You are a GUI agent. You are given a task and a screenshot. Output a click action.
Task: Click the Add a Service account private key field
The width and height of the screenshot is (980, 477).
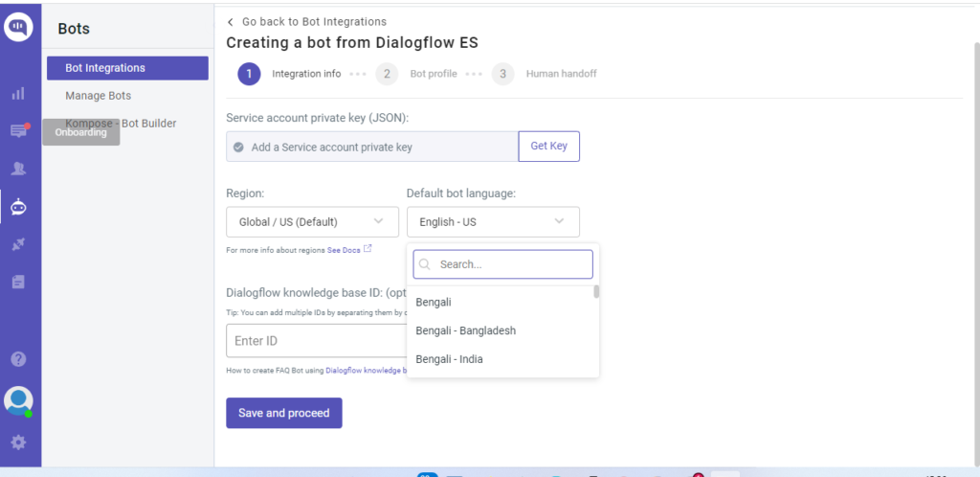click(x=372, y=147)
